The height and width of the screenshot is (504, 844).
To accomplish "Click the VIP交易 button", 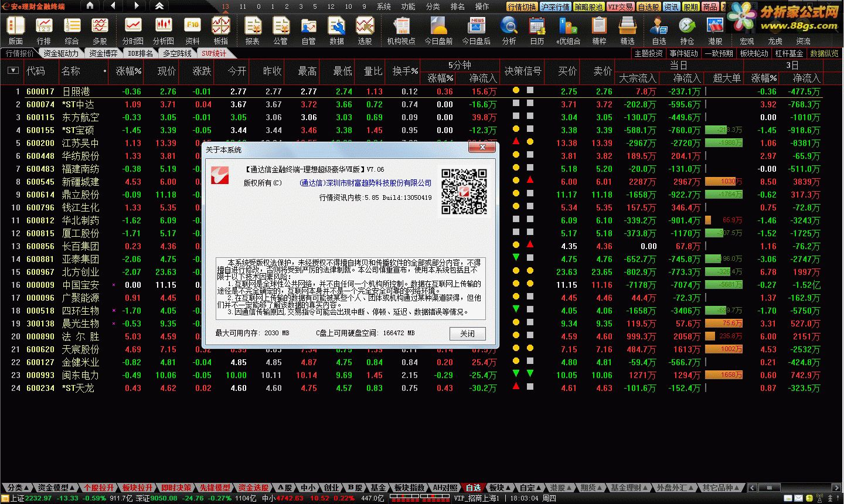I will (x=620, y=6).
